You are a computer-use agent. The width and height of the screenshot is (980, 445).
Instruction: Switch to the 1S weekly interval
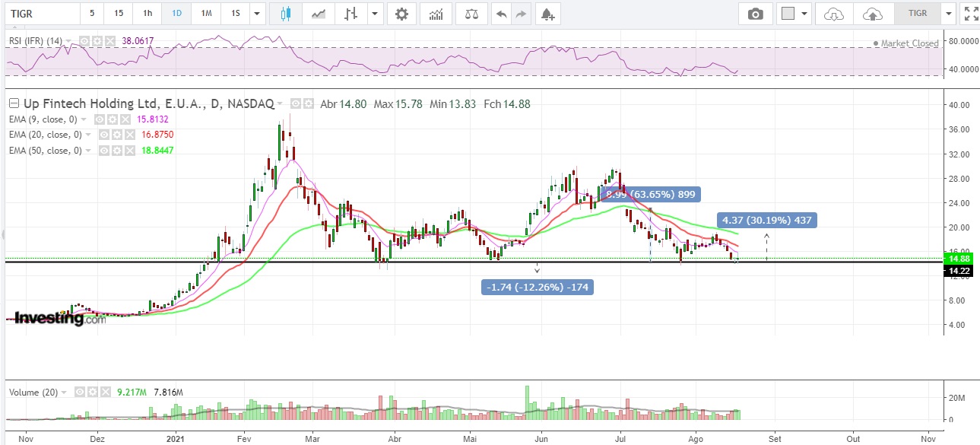(x=236, y=14)
